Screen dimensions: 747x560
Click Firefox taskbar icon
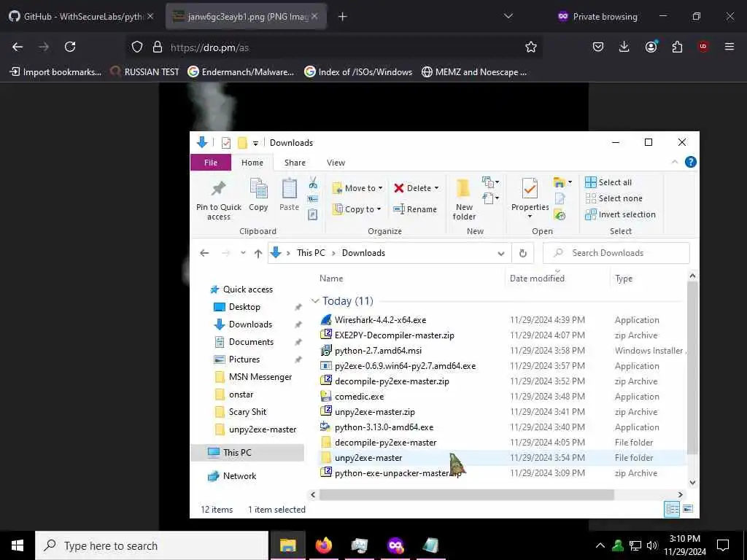click(324, 545)
